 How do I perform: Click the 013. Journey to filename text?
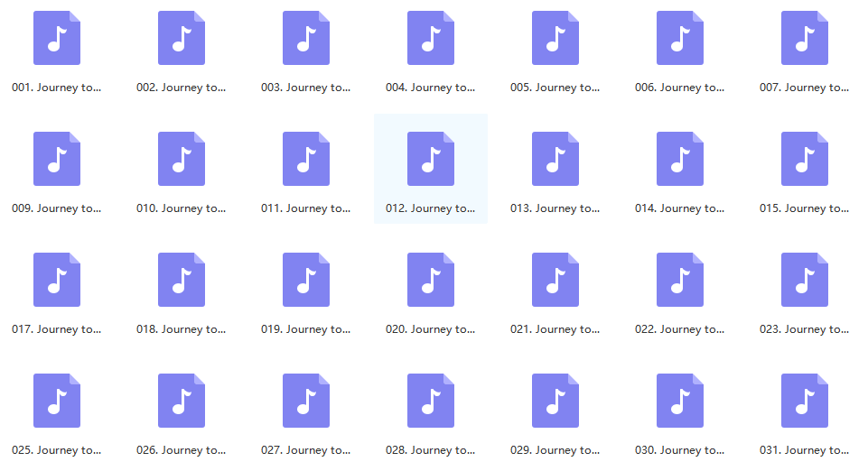tap(555, 208)
